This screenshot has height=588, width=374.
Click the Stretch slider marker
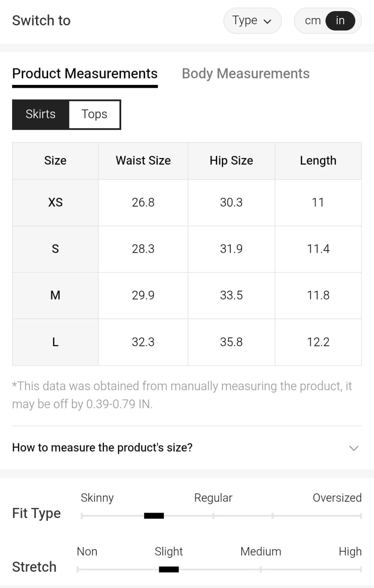point(169,569)
